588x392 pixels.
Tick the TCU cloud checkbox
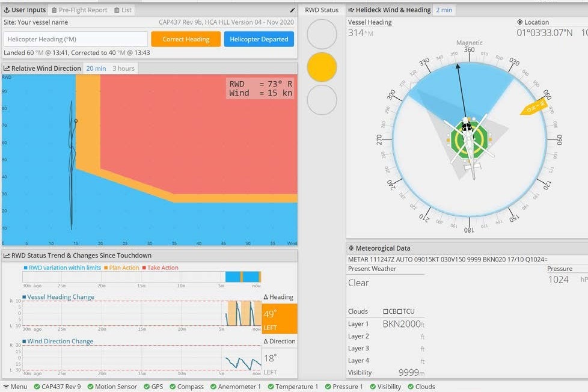[x=399, y=311]
